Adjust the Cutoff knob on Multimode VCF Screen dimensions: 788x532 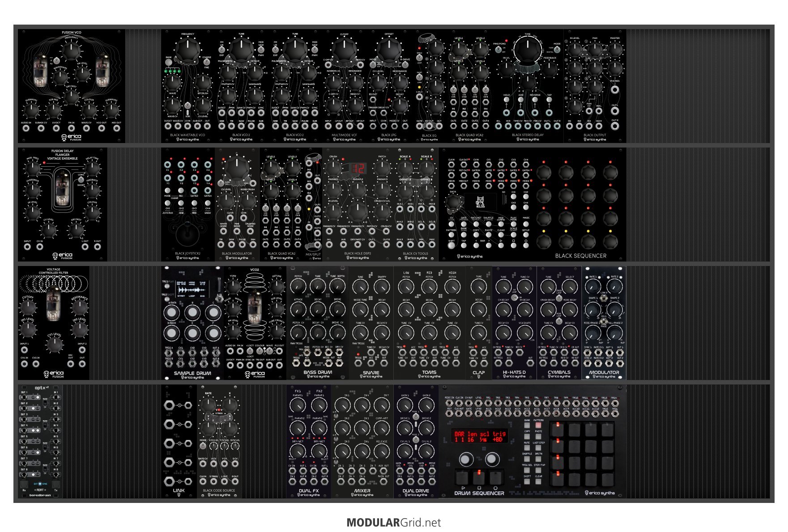[x=344, y=50]
